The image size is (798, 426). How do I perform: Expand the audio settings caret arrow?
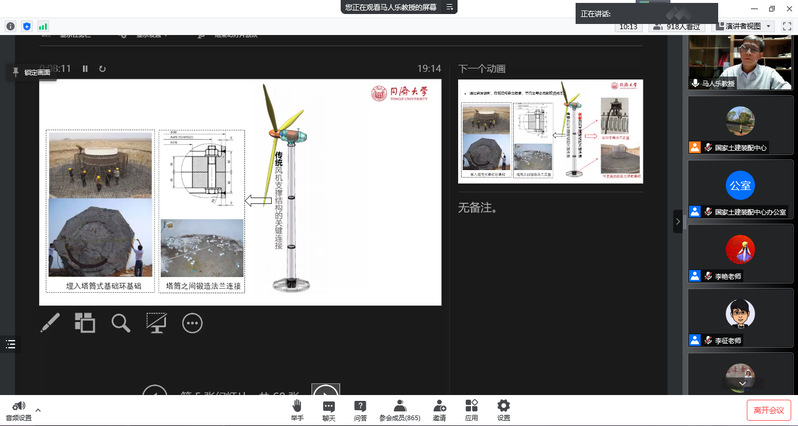39,410
